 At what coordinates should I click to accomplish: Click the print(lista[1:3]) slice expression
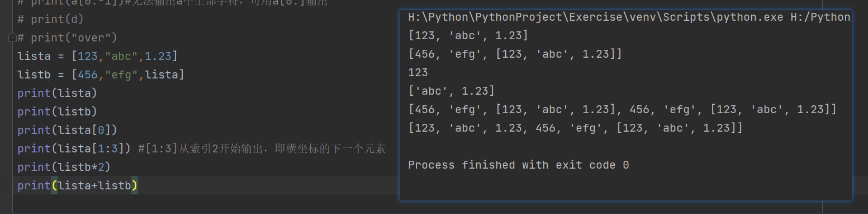pyautogui.click(x=74, y=148)
